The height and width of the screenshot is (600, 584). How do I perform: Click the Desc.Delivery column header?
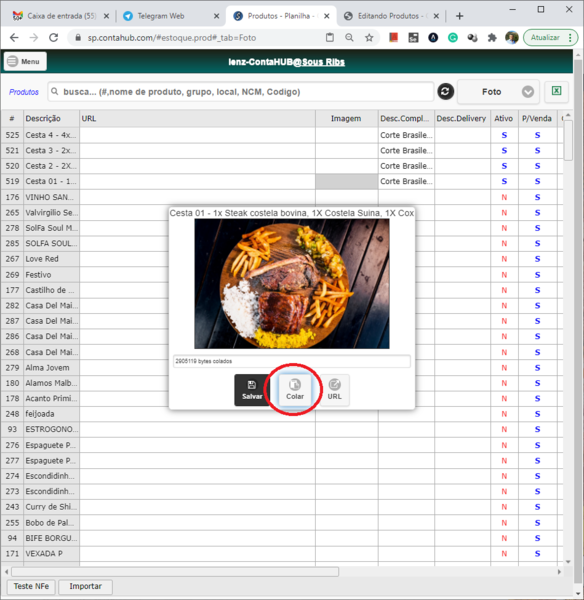(462, 119)
